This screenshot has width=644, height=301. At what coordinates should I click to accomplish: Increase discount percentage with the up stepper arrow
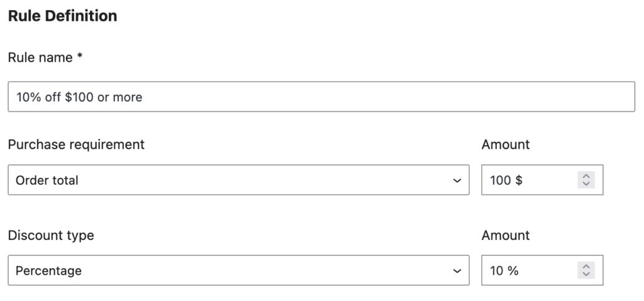coord(586,267)
